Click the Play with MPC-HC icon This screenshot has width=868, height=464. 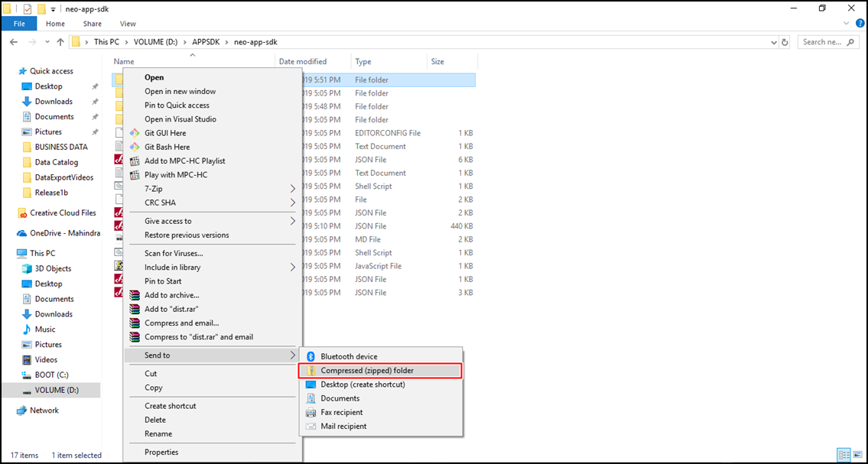click(x=134, y=175)
